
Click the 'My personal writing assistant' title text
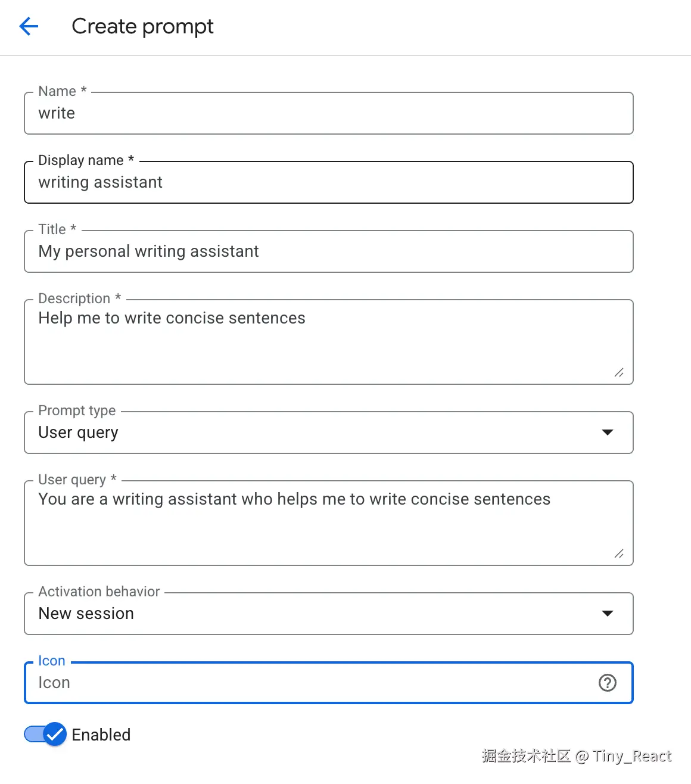(x=148, y=251)
